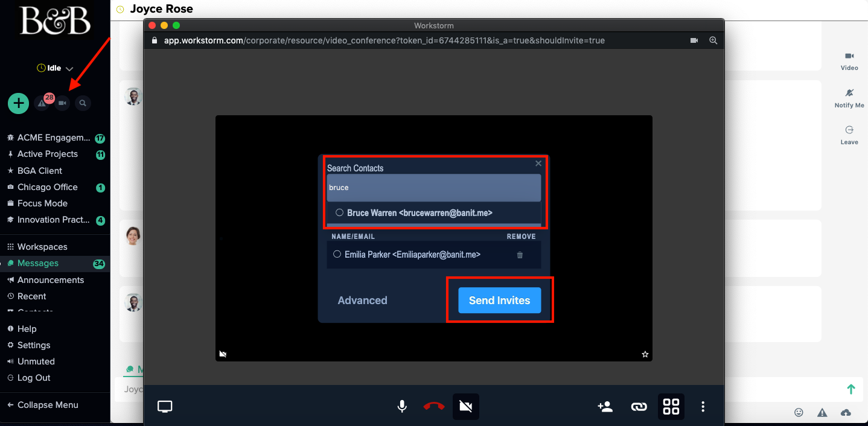The width and height of the screenshot is (868, 426).
Task: Open Chicago Office workspace
Action: [47, 187]
